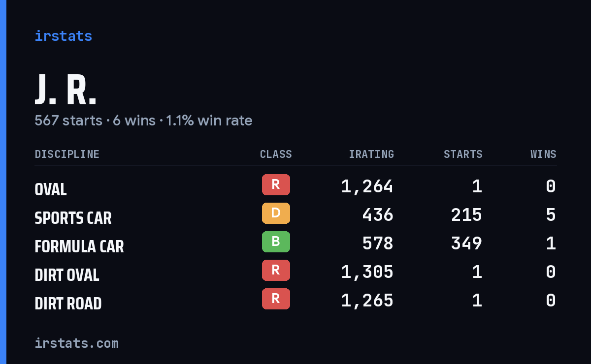
Task: Click the J. R. driver name heading
Action: [66, 91]
